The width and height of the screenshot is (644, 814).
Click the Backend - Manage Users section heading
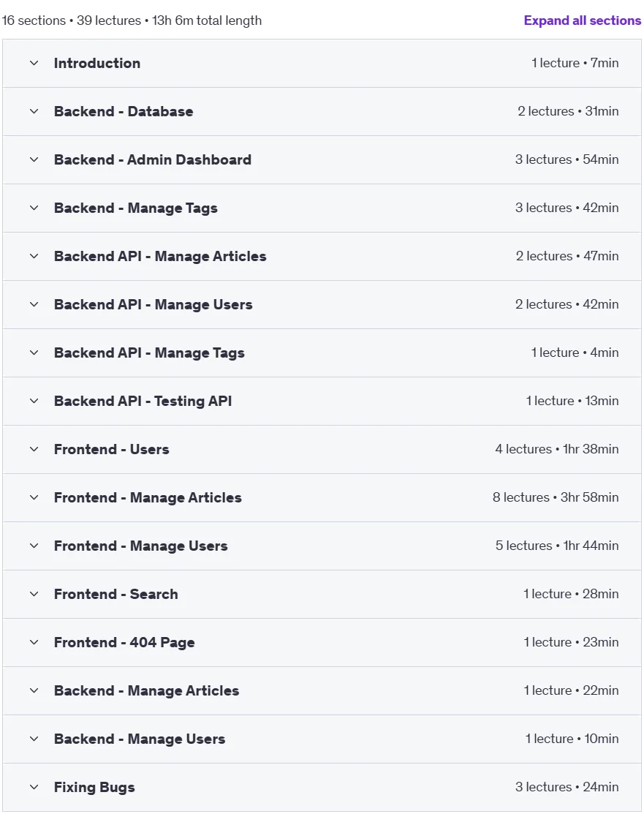140,739
